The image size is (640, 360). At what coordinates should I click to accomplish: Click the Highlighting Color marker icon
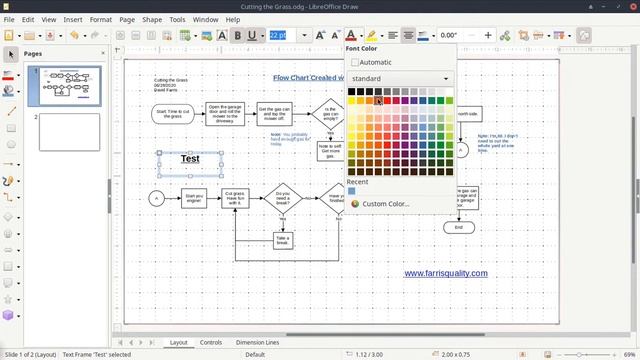point(371,36)
